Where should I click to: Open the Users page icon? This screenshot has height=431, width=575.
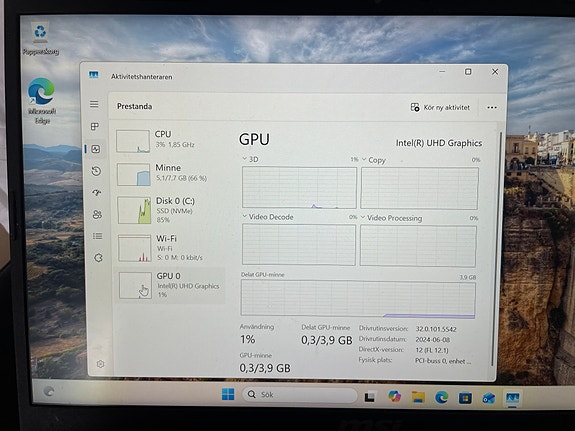[97, 214]
